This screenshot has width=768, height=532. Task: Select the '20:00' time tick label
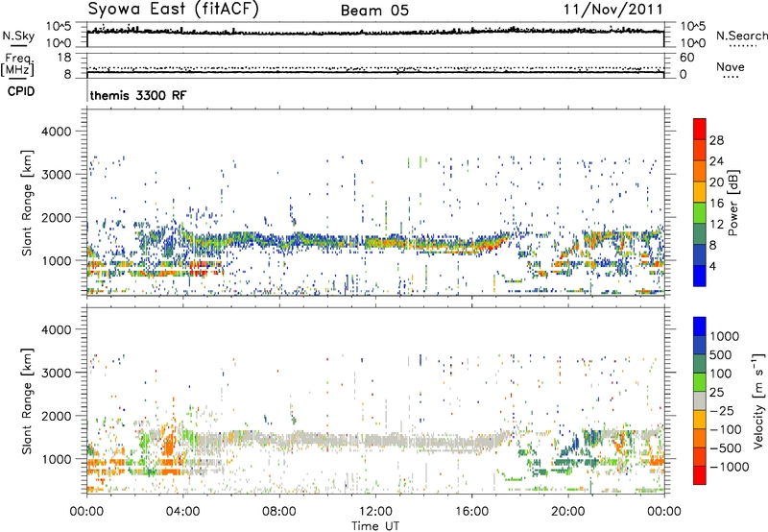click(567, 512)
